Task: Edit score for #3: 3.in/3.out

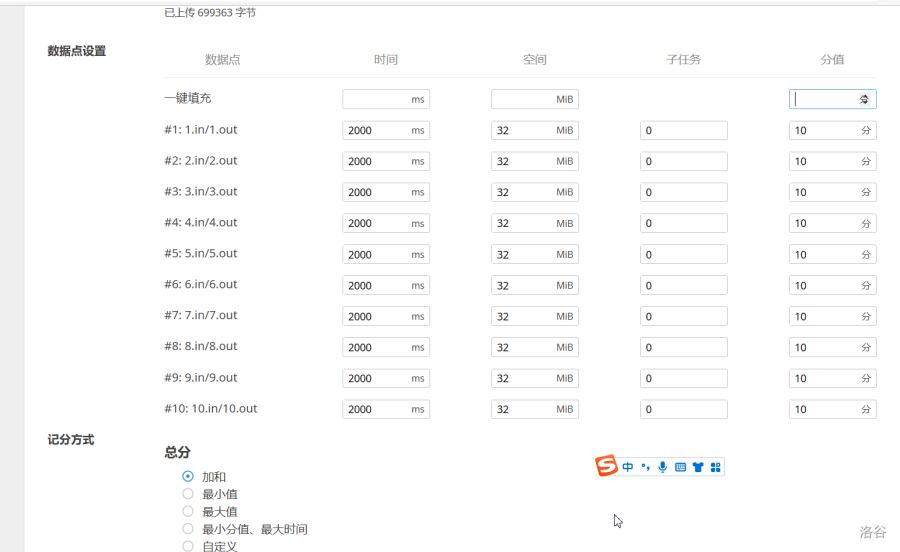Action: click(832, 192)
